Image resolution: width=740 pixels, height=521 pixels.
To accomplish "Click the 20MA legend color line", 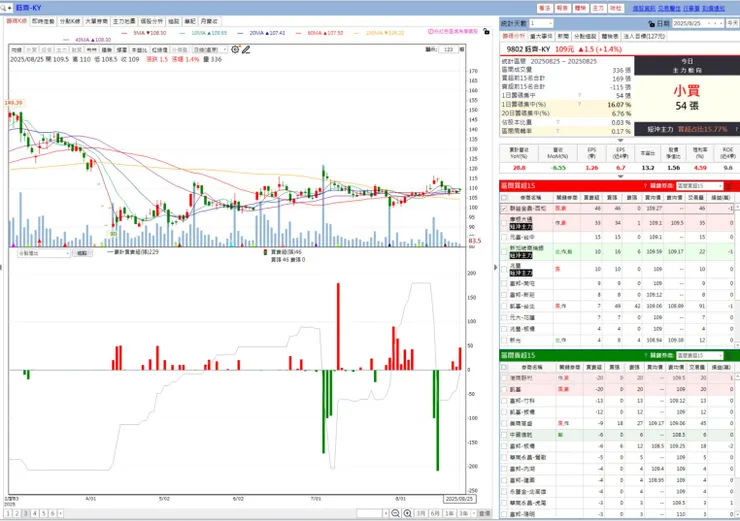I will click(x=241, y=33).
